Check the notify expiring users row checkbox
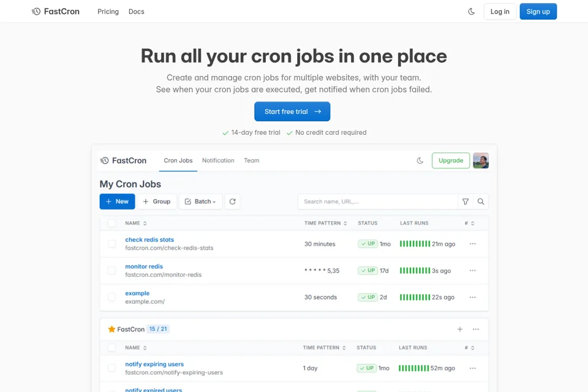The width and height of the screenshot is (588, 392). click(111, 368)
